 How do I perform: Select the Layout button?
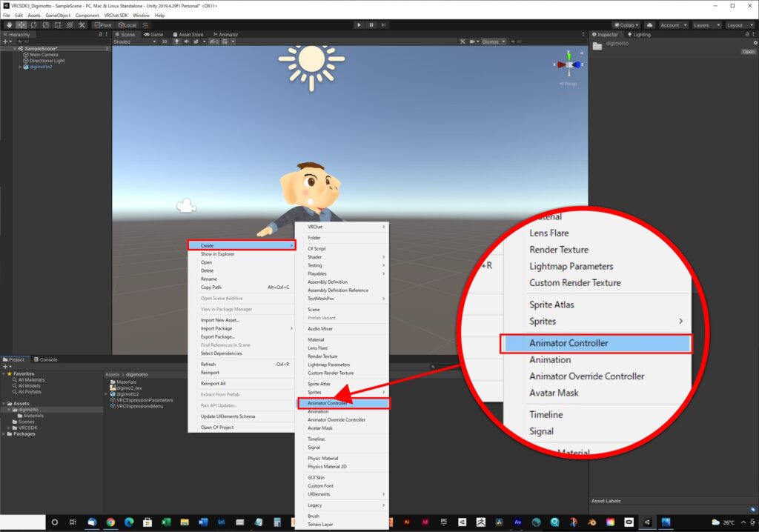[738, 24]
